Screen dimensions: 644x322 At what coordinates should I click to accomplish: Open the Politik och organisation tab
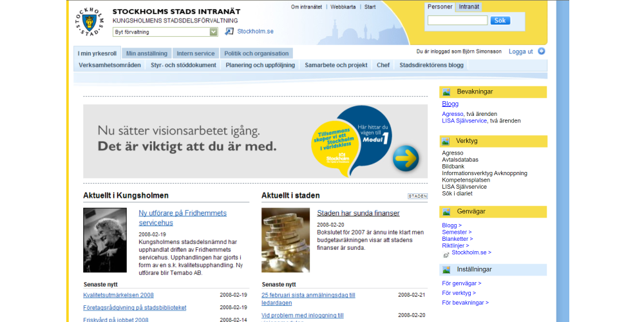[x=256, y=53]
